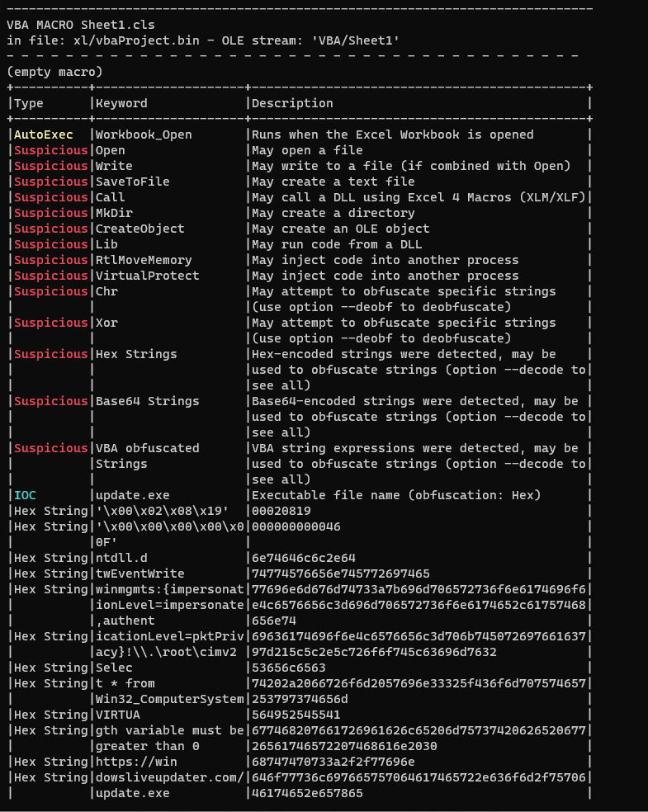Click the 'Description' column header
Viewport: 648px width, 812px height.
click(x=292, y=103)
